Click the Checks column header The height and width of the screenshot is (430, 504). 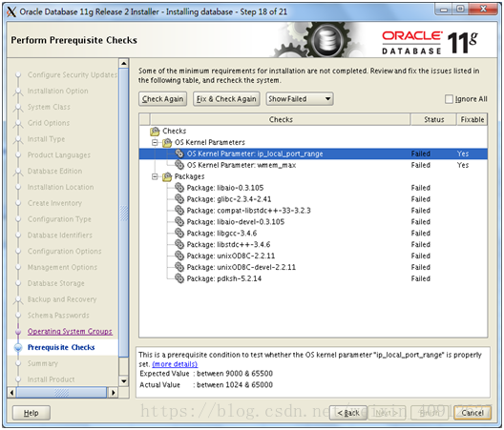pyautogui.click(x=281, y=119)
